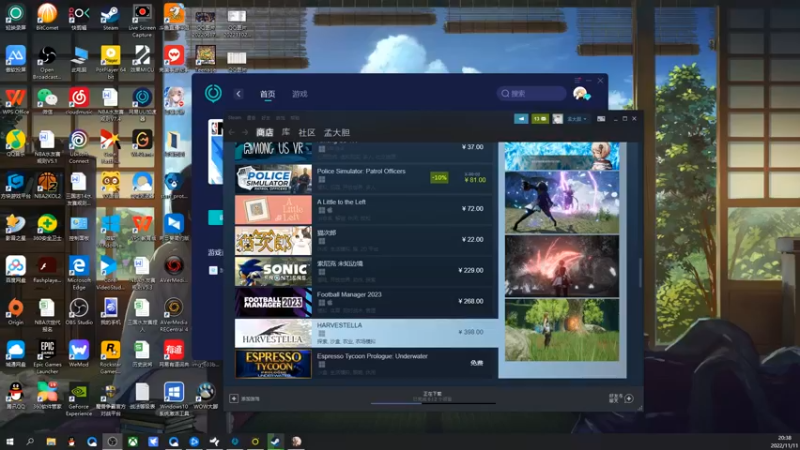Click the Steam announcements megaphone icon

click(x=521, y=119)
